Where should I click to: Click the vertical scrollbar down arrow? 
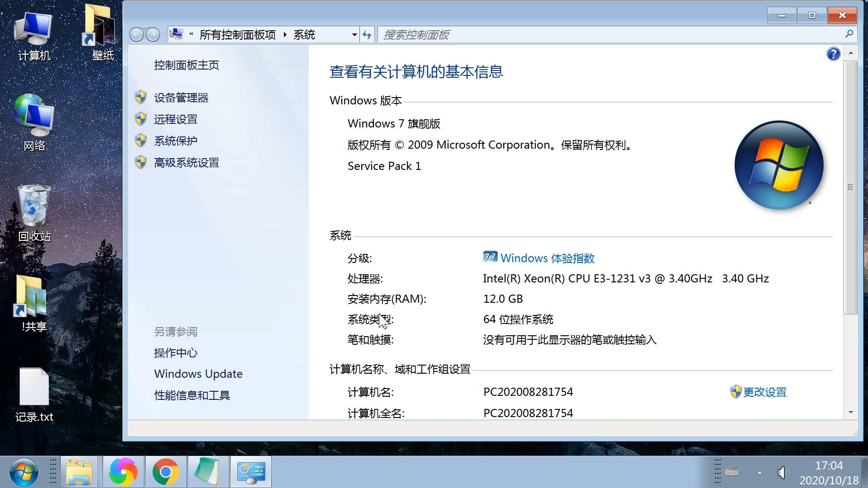click(x=850, y=412)
